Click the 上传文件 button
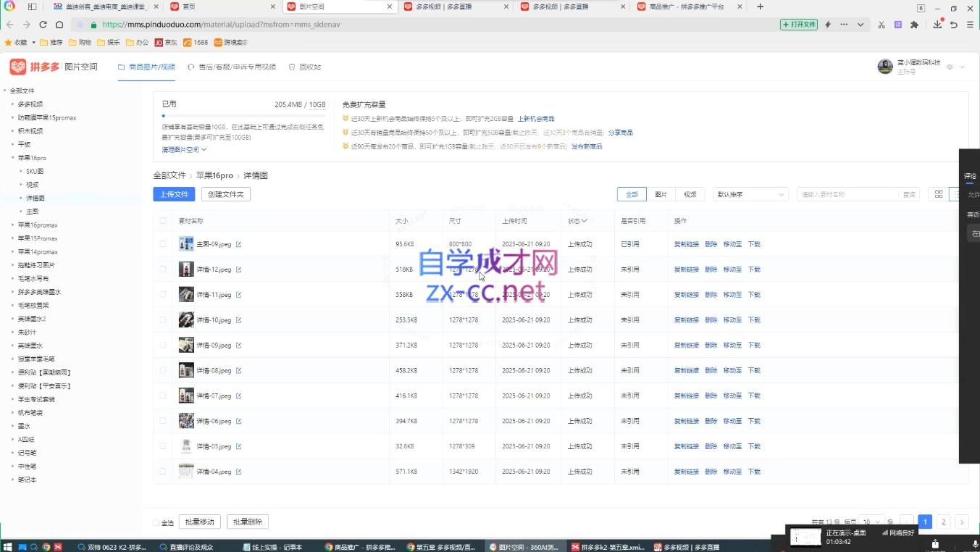The image size is (980, 552). [174, 194]
